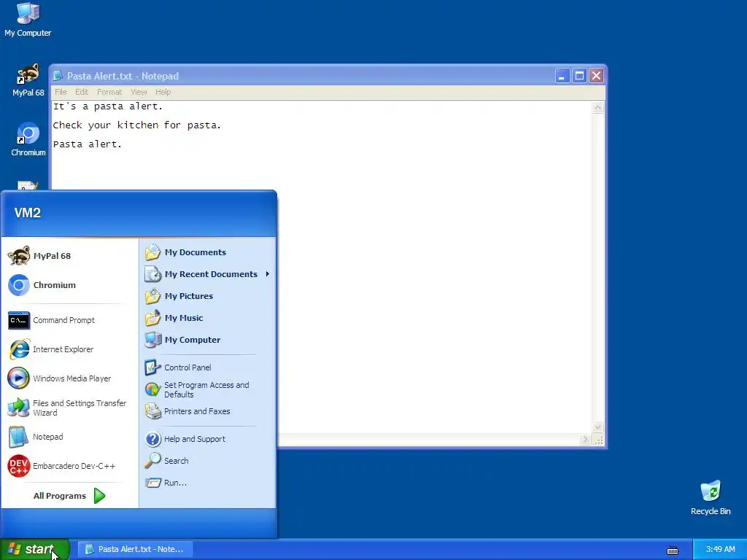Open Command Prompt in Start menu

point(70,321)
